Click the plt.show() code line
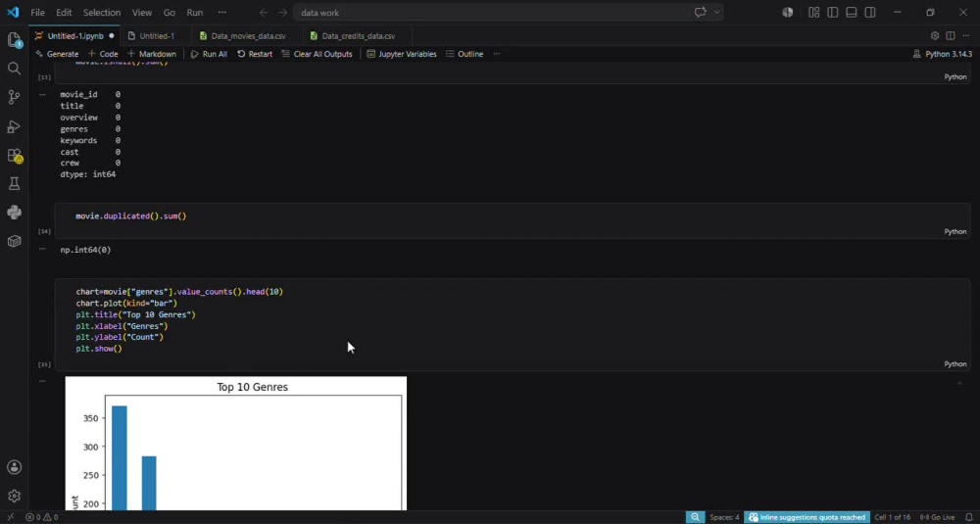 coord(99,349)
